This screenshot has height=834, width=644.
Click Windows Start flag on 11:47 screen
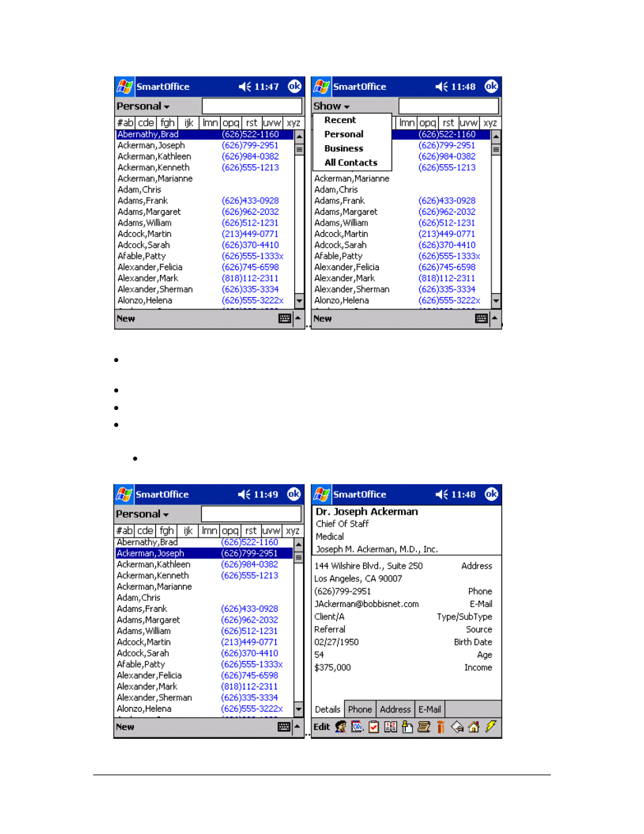tap(125, 86)
